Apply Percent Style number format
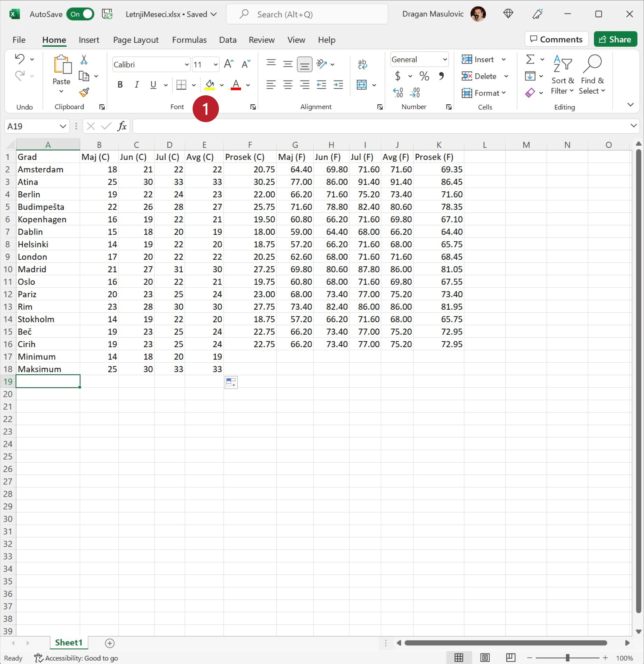The image size is (644, 664). [424, 76]
